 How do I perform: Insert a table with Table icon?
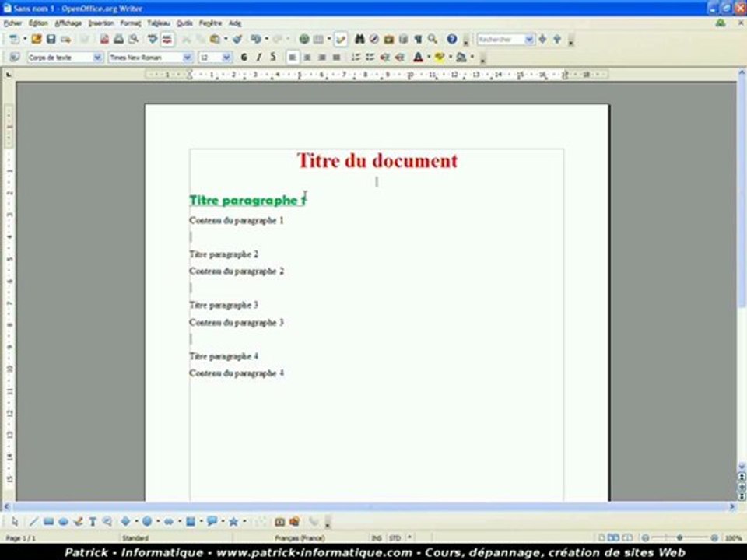coord(318,39)
